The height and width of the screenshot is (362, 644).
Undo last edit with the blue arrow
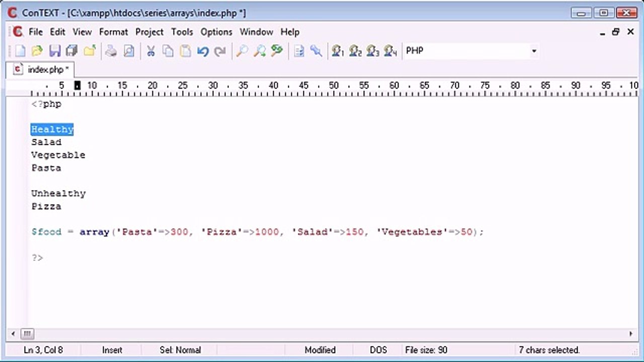[x=203, y=51]
